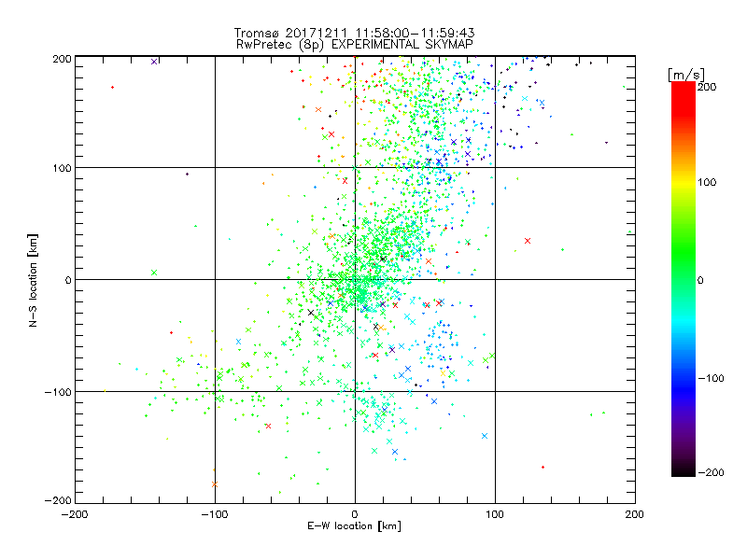Click the E-W axis tick label '0'
The height and width of the screenshot is (560, 747).
point(355,514)
